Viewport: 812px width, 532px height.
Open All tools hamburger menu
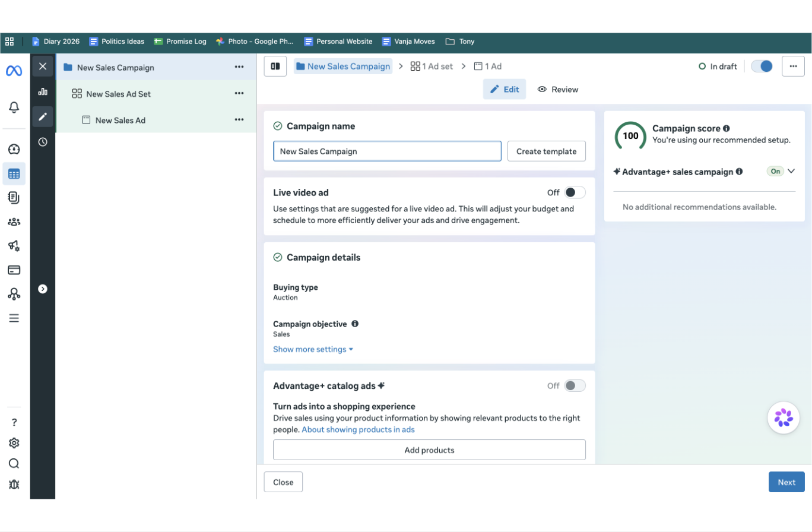(14, 318)
